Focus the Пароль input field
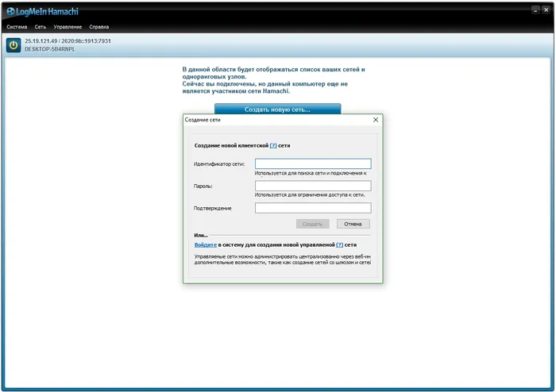 313,186
